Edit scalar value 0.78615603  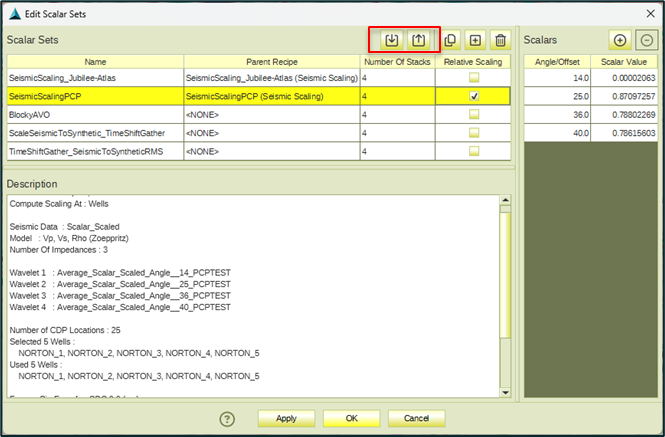(624, 133)
